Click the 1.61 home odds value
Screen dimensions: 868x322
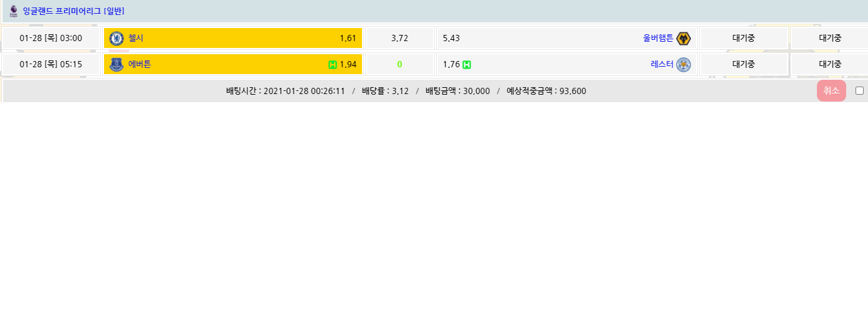click(x=348, y=39)
